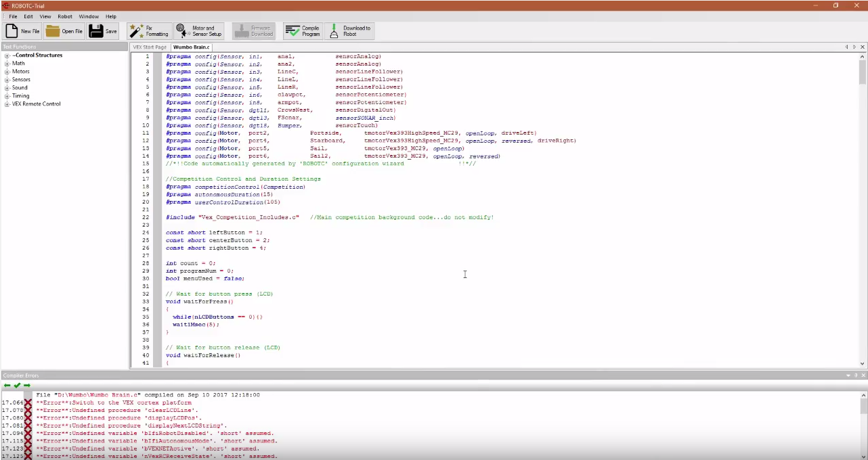868x460 pixels.
Task: Select the Timing label in function tree
Action: click(x=20, y=96)
